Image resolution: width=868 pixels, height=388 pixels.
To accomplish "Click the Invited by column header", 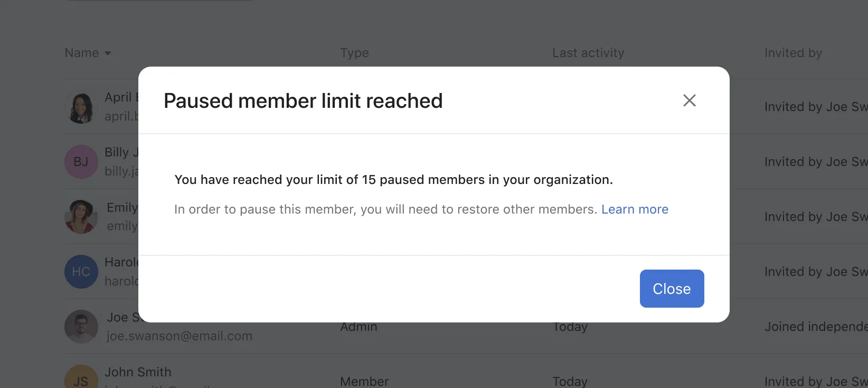I will 793,53.
